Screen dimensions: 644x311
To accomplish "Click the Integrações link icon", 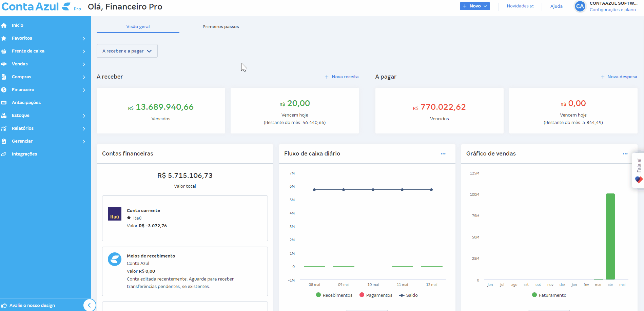I will 4,154.
